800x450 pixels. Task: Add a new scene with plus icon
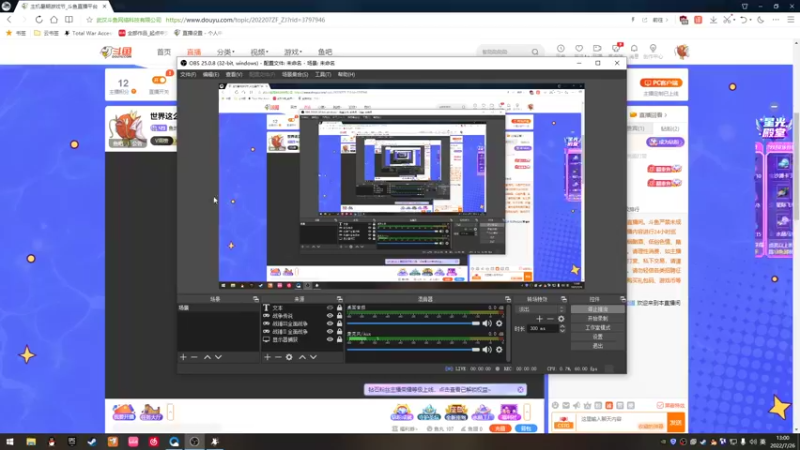(x=183, y=357)
